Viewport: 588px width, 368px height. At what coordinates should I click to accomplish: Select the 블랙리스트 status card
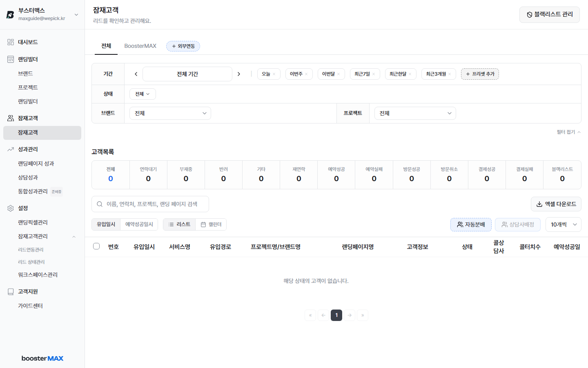pyautogui.click(x=562, y=175)
